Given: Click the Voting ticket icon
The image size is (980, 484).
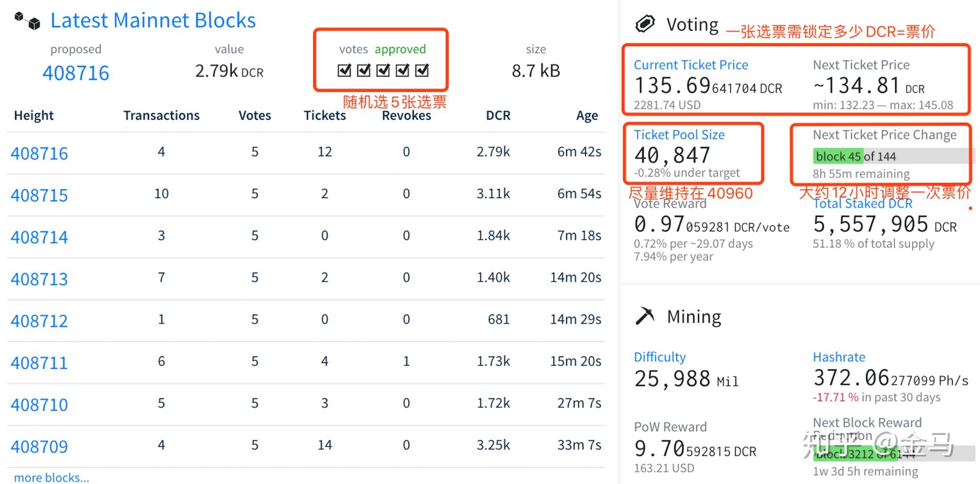Looking at the screenshot, I should (645, 23).
